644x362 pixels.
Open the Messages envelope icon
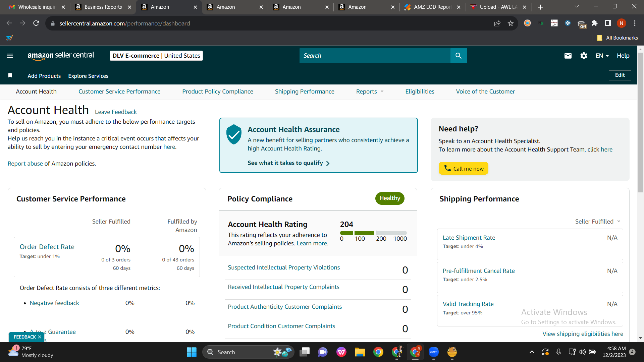[x=568, y=56]
